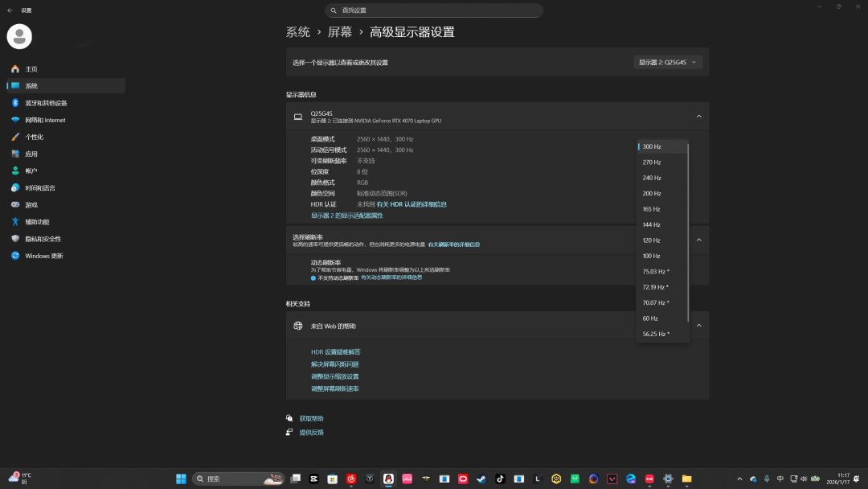868x489 pixels.
Task: Click the taskbar 搜索 box
Action: [239, 479]
